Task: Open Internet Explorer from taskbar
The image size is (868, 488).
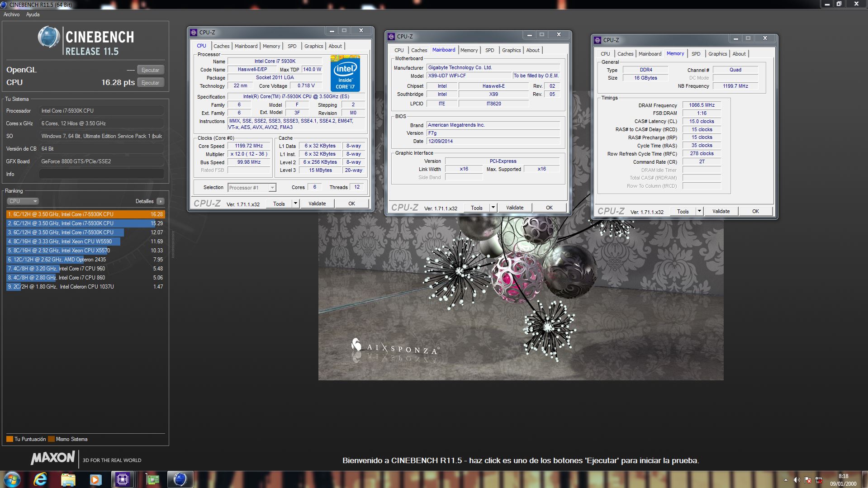Action: [41, 479]
